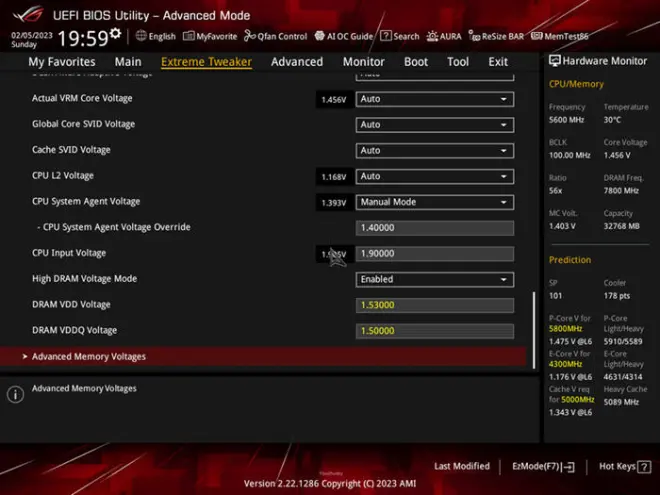Expand Actual VRM Core Voltage dropdown
Image resolution: width=660 pixels, height=495 pixels.
pyautogui.click(x=435, y=99)
